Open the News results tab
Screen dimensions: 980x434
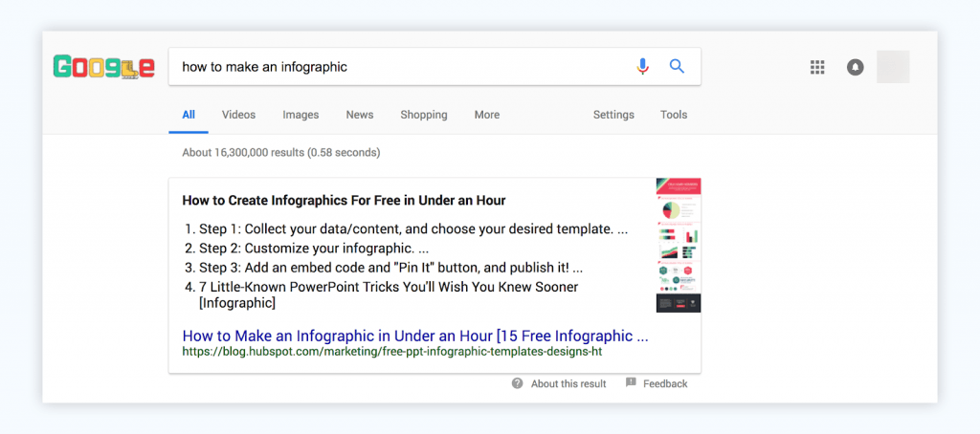click(x=360, y=115)
